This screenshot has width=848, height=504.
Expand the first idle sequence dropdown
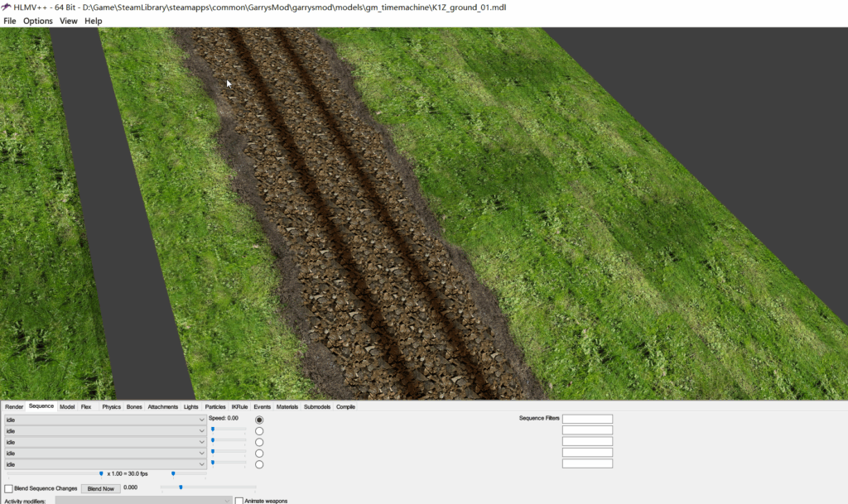[105, 420]
